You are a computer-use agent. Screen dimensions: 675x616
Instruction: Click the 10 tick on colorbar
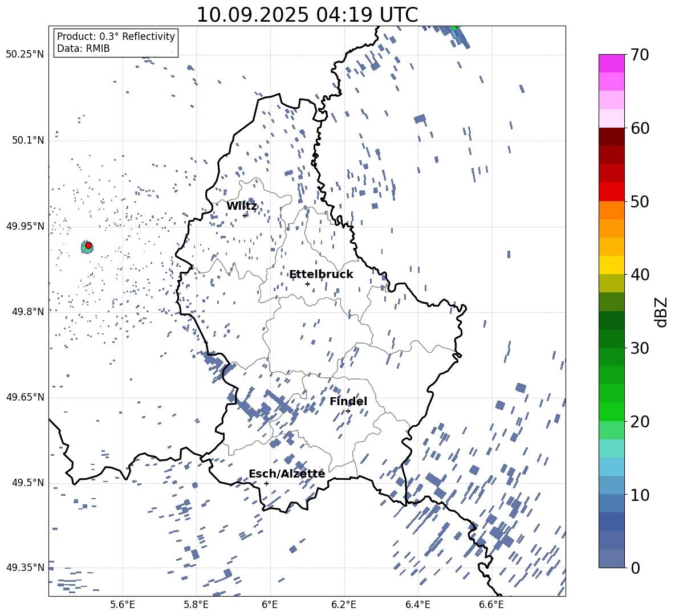pyautogui.click(x=640, y=495)
